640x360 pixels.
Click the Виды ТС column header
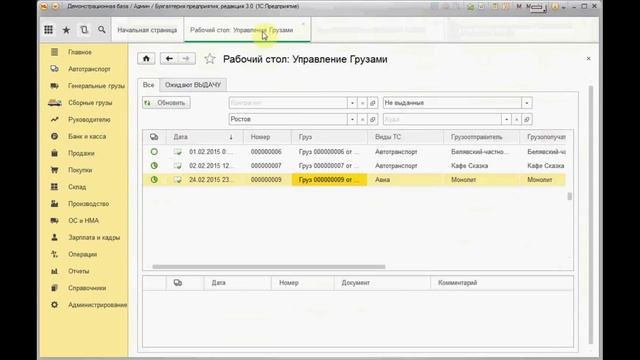(406, 137)
